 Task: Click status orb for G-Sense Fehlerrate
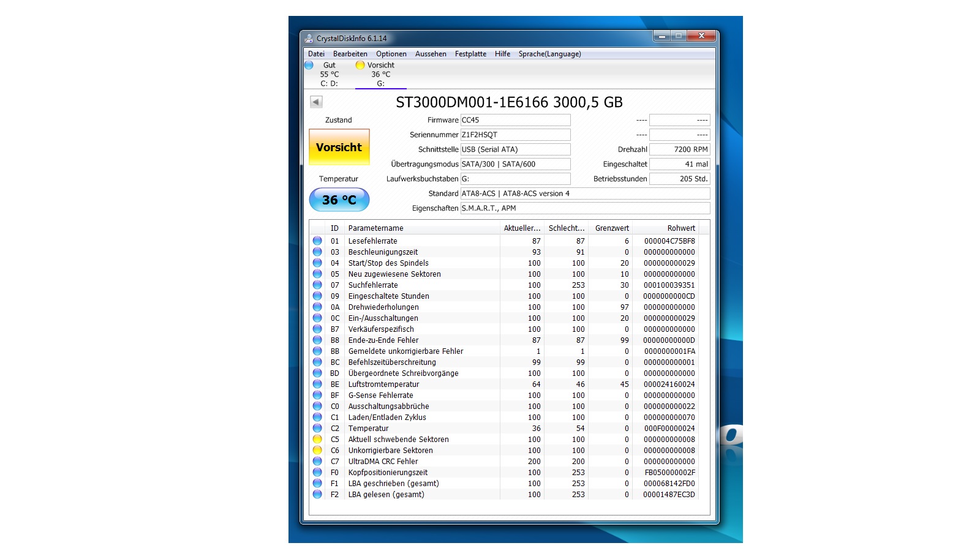(x=317, y=395)
